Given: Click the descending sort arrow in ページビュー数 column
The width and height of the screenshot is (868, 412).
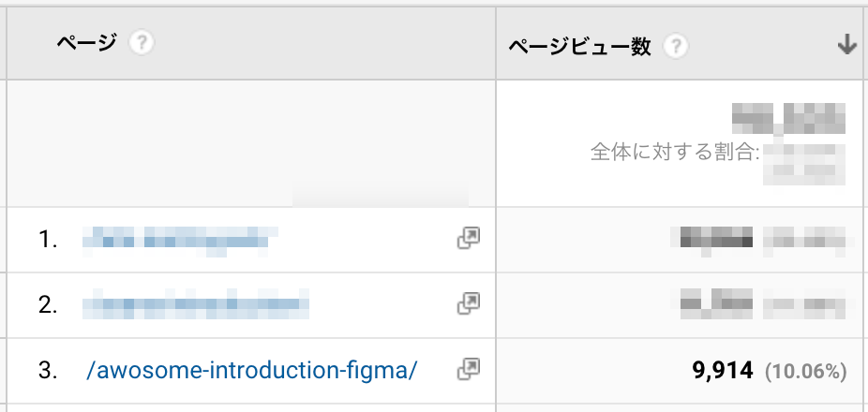Looking at the screenshot, I should pos(847,45).
